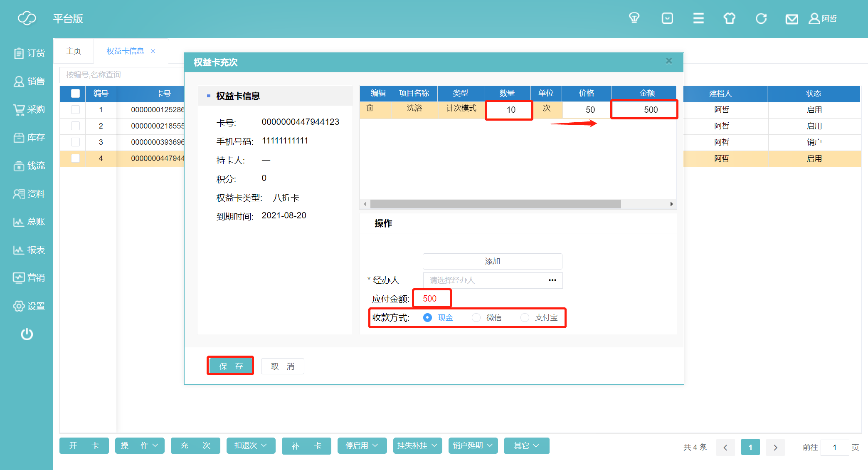Click the horizontal scrollbar in item table
This screenshot has height=470, width=868.
(x=496, y=204)
